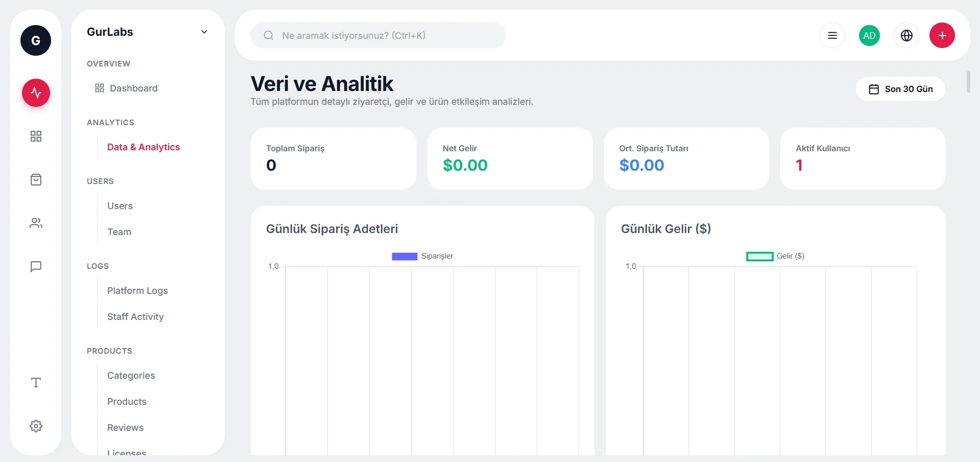Viewport: 980px width, 462px height.
Task: Open the grid dashboard icon in rail
Action: click(36, 136)
